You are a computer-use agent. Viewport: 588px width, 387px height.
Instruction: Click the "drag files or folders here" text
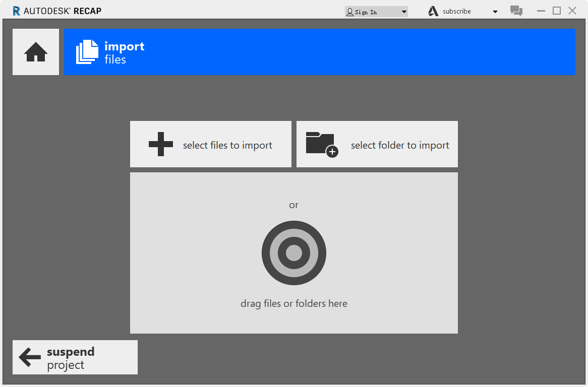click(294, 303)
